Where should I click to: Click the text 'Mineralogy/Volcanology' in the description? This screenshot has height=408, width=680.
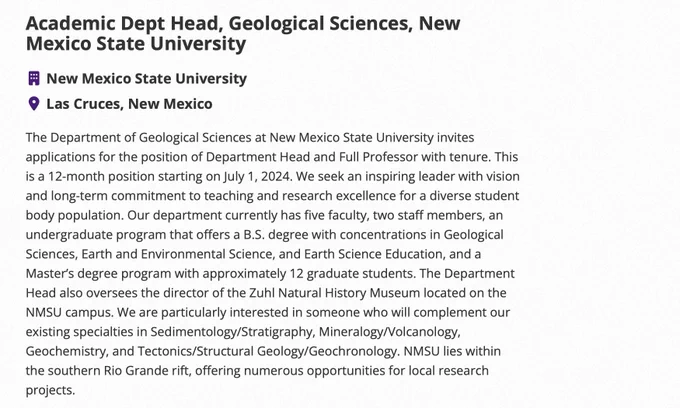[389, 332]
